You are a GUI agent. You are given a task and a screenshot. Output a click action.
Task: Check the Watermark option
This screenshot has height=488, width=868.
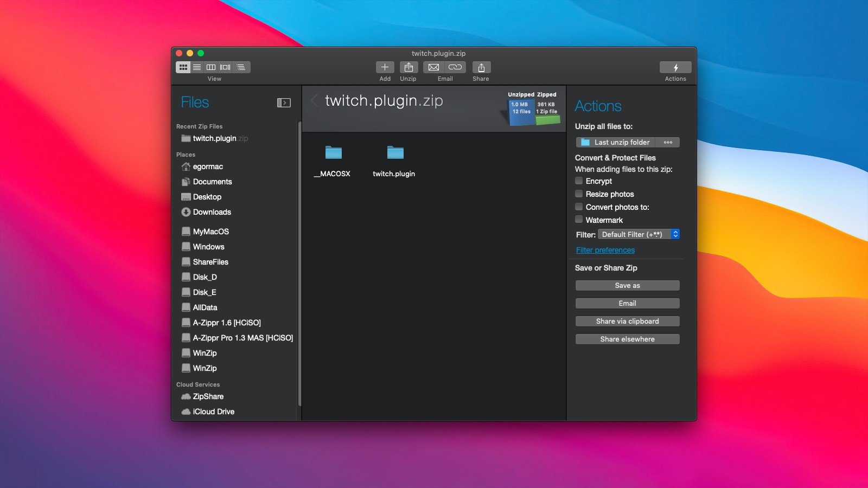pyautogui.click(x=579, y=220)
